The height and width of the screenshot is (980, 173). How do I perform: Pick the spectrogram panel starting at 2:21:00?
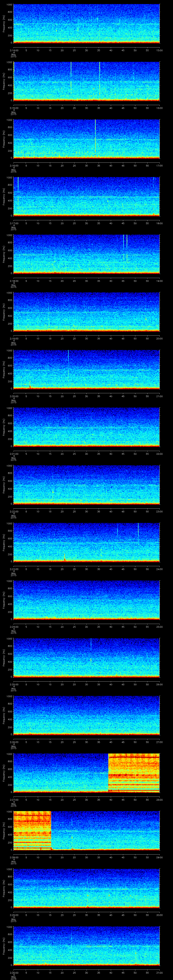click(86, 427)
